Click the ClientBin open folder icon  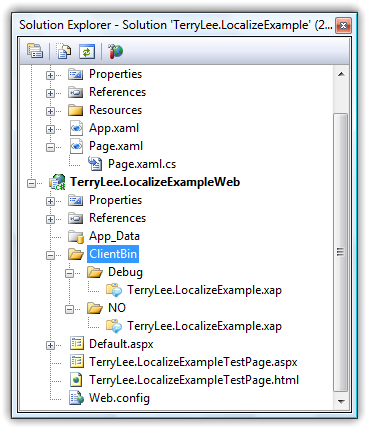[x=76, y=254]
